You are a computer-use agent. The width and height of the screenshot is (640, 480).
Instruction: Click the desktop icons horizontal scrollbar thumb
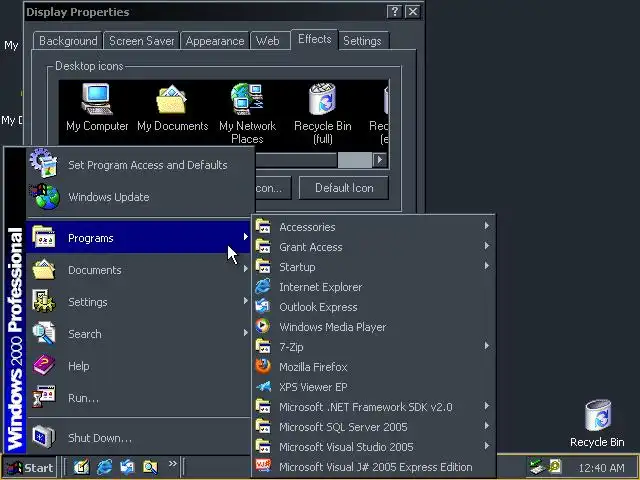click(x=354, y=160)
